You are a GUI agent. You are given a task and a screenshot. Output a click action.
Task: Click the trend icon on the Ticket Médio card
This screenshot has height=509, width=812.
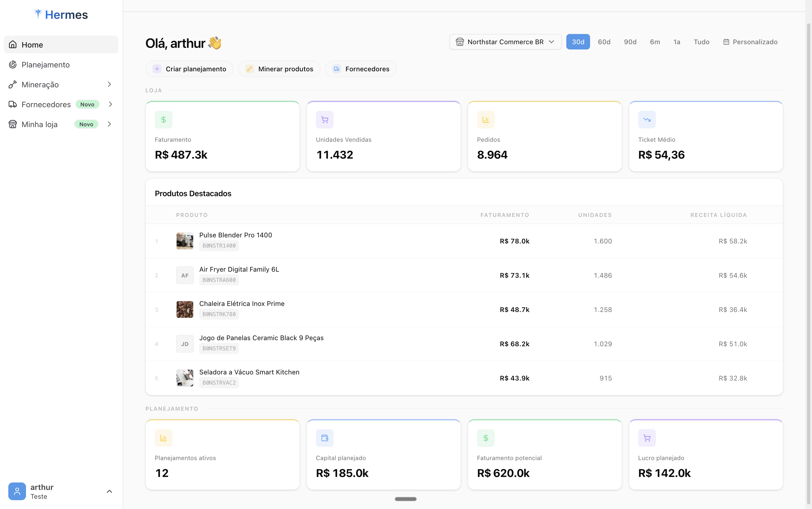(646, 119)
